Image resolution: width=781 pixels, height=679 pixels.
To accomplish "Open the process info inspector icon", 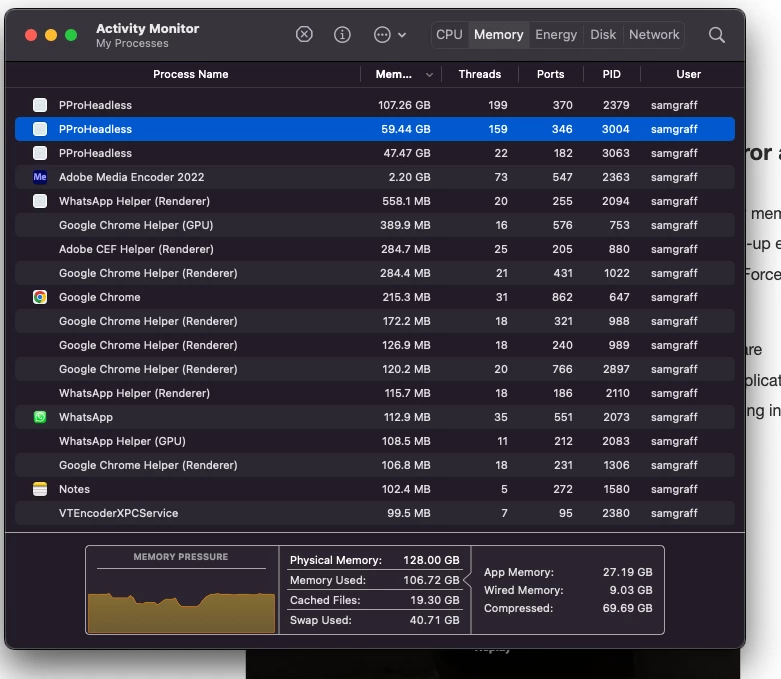I will pyautogui.click(x=342, y=34).
